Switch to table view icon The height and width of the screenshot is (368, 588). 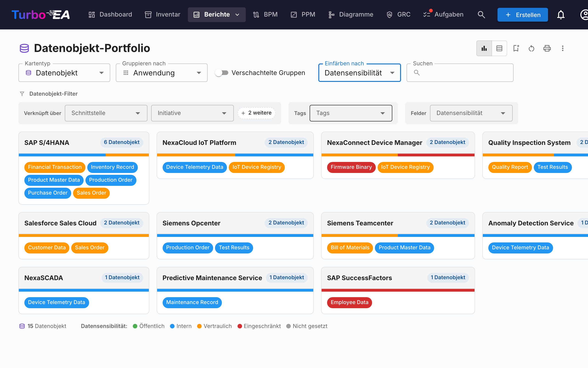coord(499,48)
